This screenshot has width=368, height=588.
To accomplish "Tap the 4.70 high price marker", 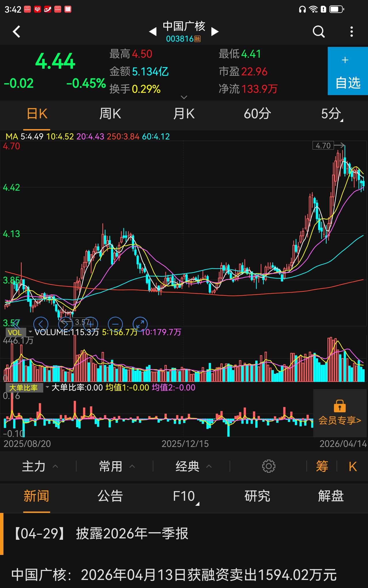I will point(323,146).
